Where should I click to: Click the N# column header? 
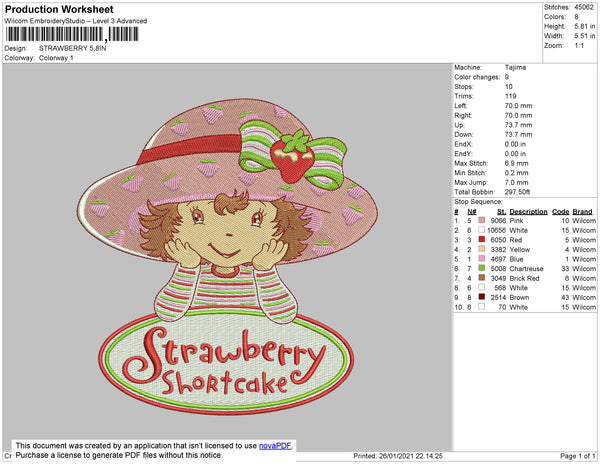click(x=471, y=212)
